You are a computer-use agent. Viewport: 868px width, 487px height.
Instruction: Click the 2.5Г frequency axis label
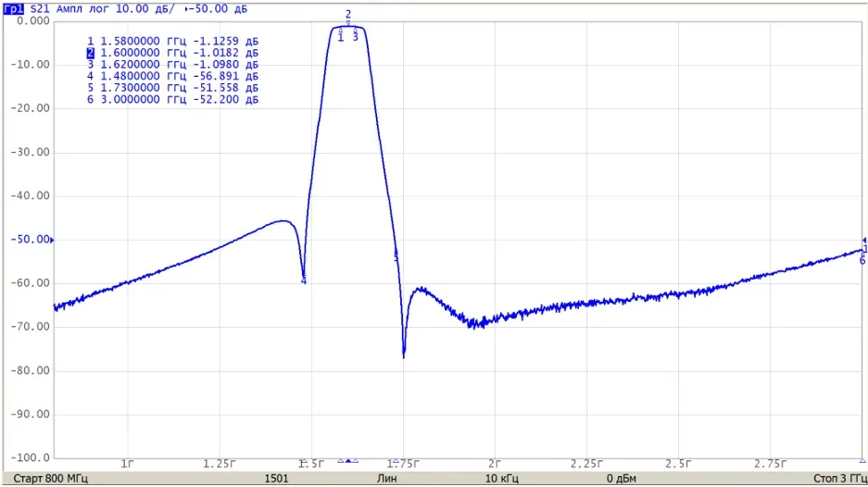(678, 464)
